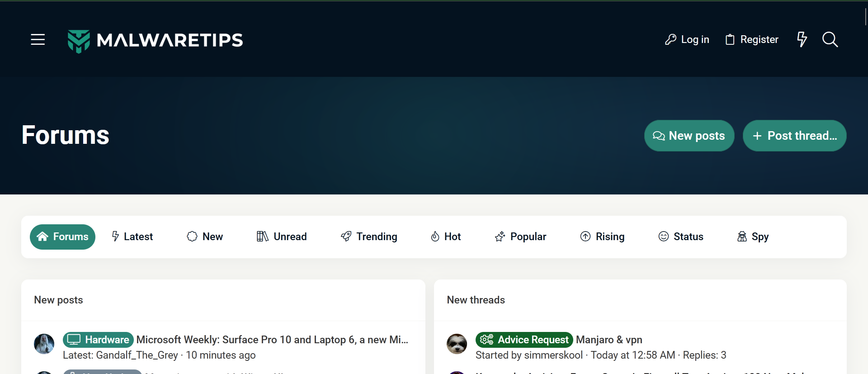Click the Post thread button

[794, 136]
